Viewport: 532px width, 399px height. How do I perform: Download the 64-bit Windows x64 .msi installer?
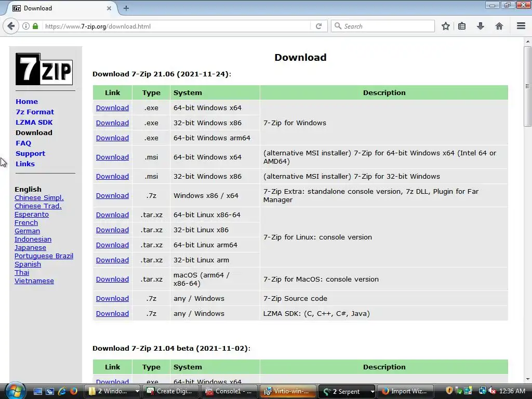click(x=112, y=157)
